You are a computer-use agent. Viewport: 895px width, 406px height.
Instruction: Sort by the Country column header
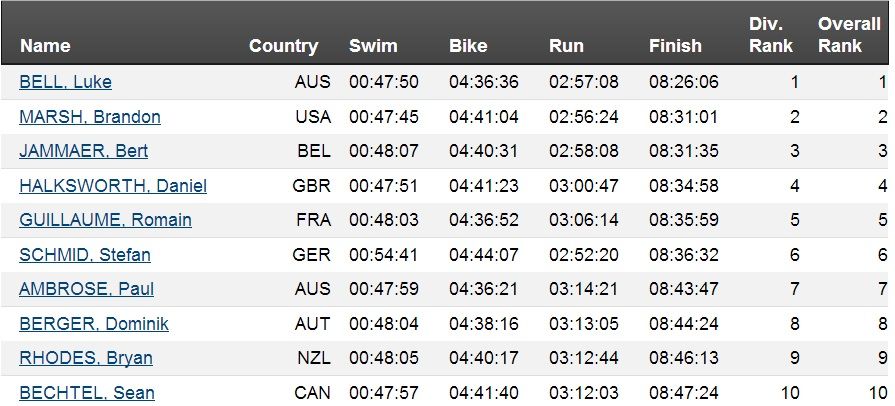pyautogui.click(x=284, y=46)
